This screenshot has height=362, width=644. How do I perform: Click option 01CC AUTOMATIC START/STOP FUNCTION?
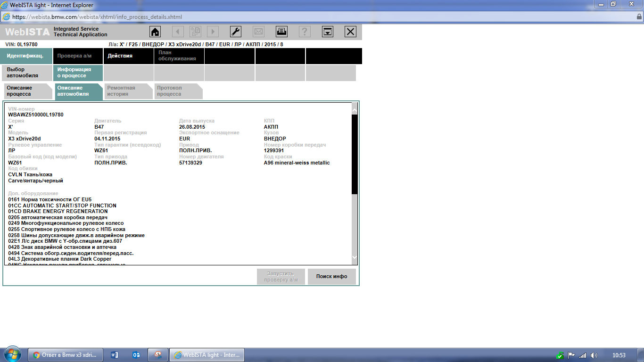(x=62, y=206)
